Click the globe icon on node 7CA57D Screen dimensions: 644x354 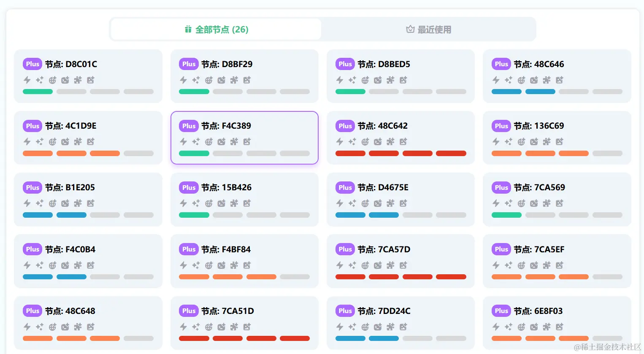click(x=365, y=265)
